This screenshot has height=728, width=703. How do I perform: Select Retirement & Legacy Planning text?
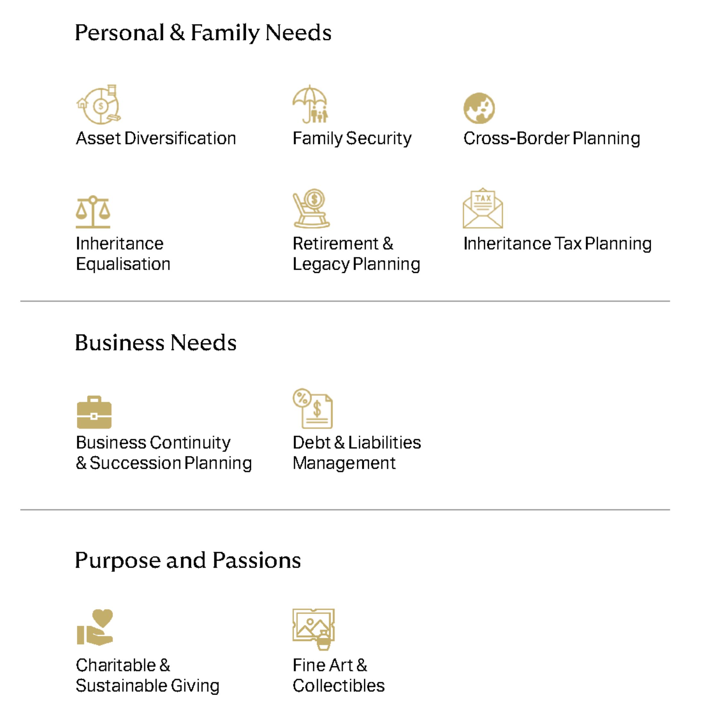tap(356, 254)
